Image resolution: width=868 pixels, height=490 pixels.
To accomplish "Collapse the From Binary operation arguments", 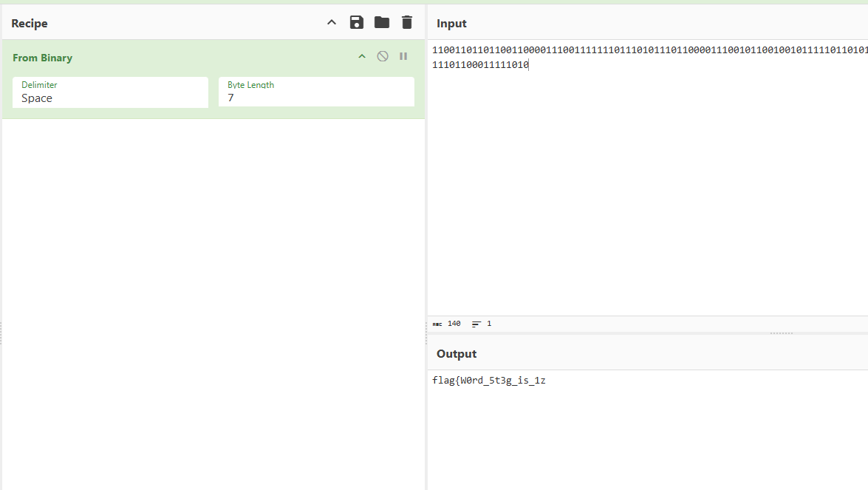I will [x=362, y=57].
